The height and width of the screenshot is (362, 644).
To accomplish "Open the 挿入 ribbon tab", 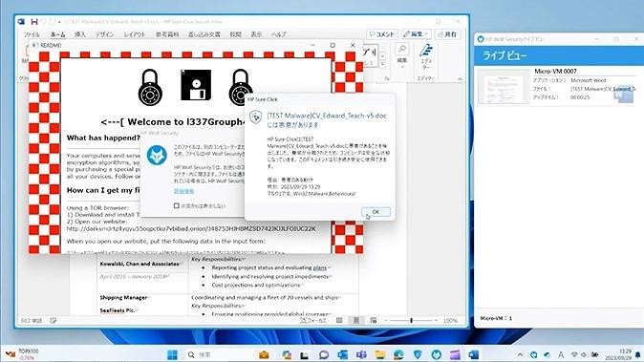I will [x=79, y=34].
